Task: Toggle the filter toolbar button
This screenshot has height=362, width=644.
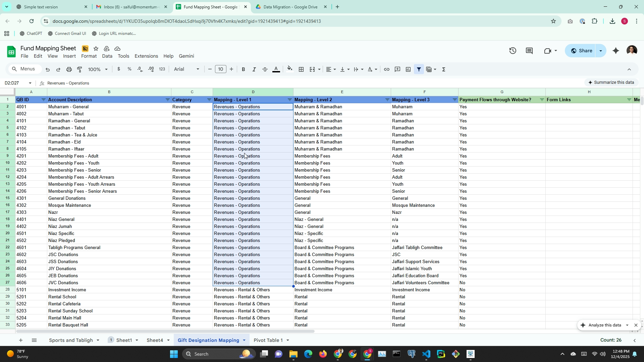Action: (x=419, y=69)
